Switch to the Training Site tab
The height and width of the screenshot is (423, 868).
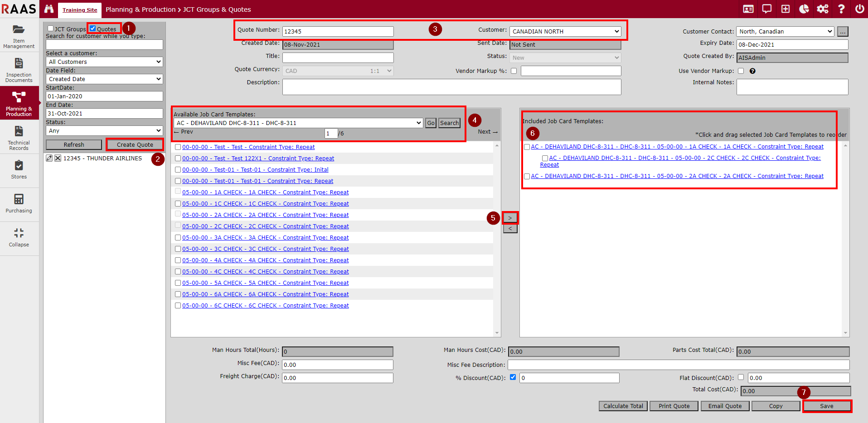click(80, 10)
